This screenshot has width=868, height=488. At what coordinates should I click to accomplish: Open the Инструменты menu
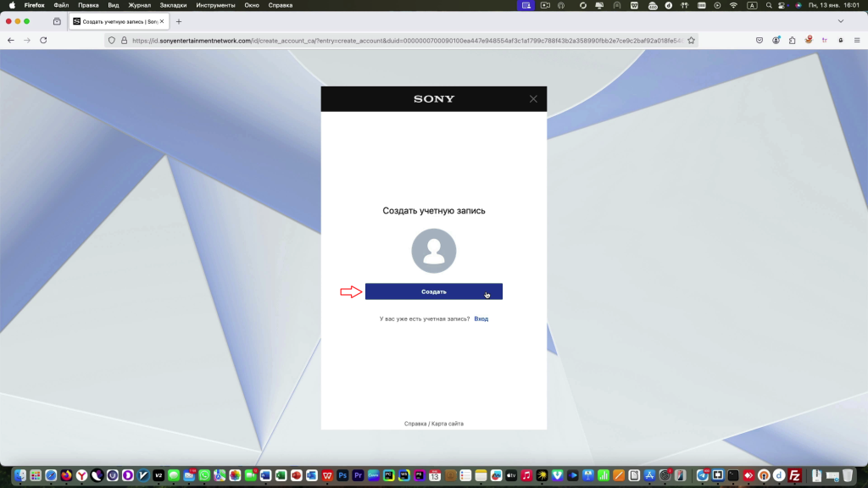(215, 5)
